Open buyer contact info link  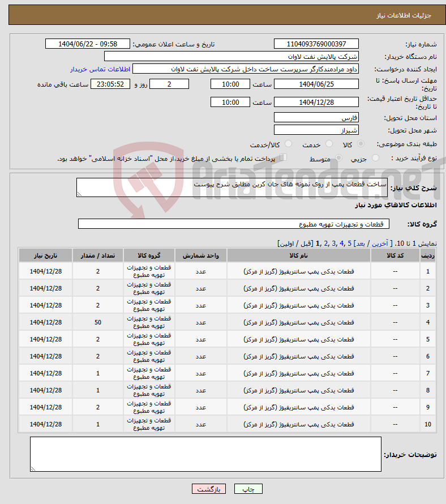click(x=100, y=69)
